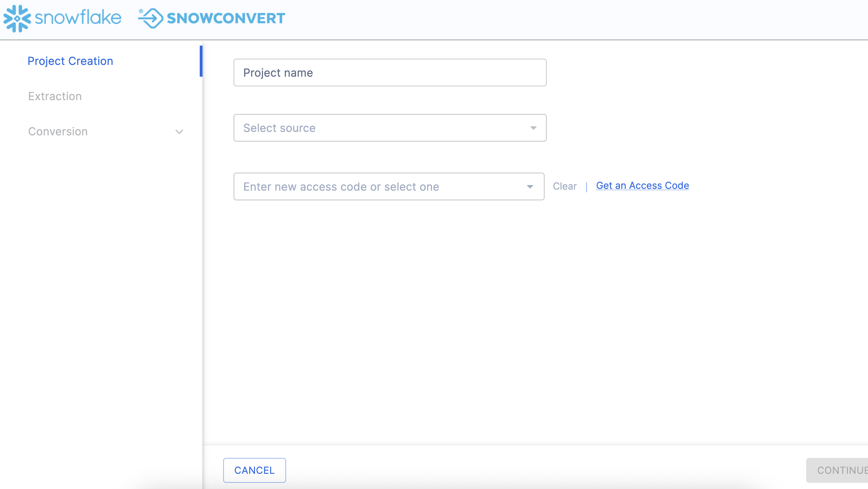Image resolution: width=868 pixels, height=489 pixels.
Task: Click the Clear option next to access code
Action: [x=565, y=186]
